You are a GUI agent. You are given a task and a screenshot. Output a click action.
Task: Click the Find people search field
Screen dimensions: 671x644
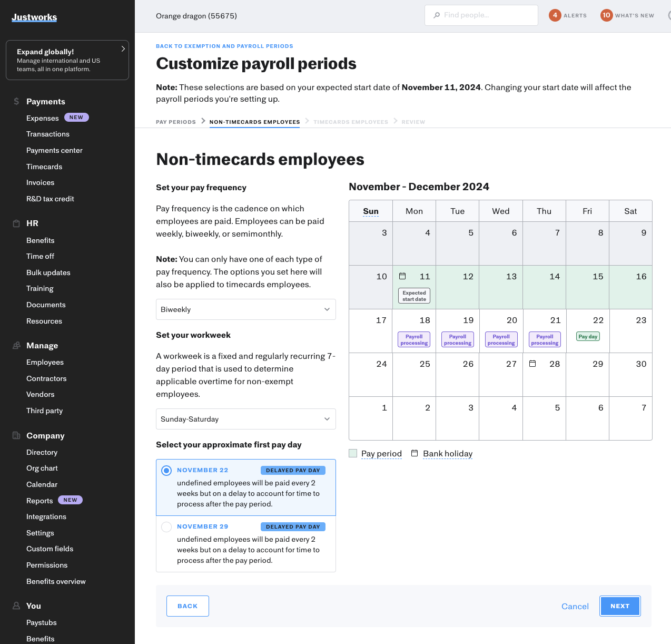(x=481, y=15)
